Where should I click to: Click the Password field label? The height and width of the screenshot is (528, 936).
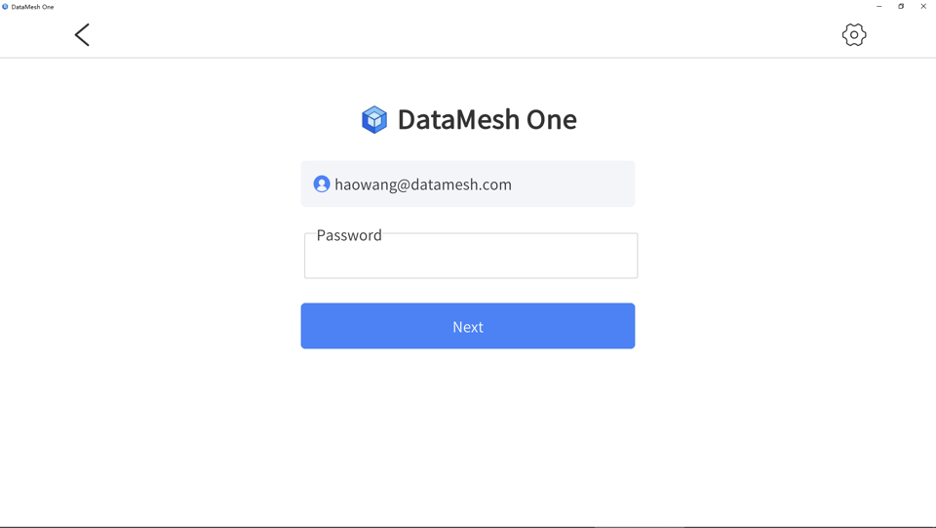pyautogui.click(x=349, y=235)
